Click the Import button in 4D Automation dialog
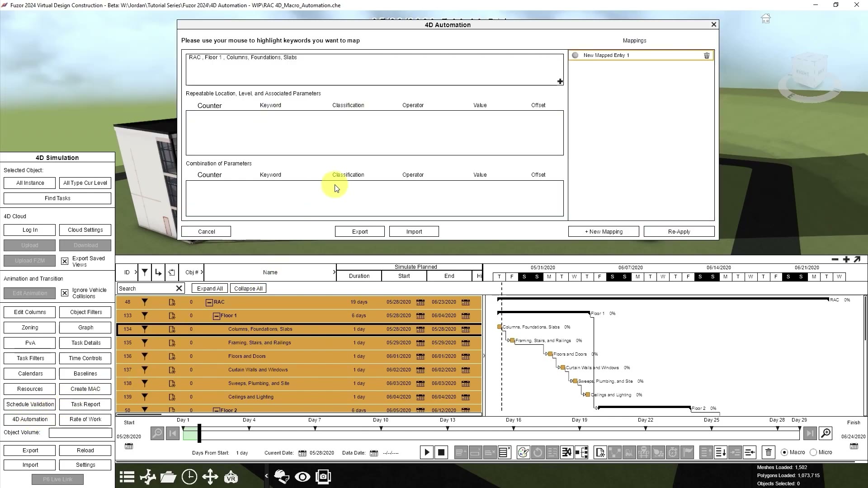 [x=414, y=232]
